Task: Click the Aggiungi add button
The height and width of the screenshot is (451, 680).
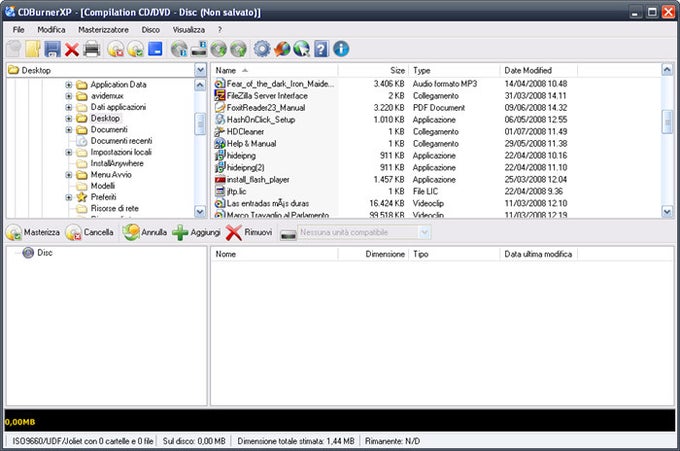Action: tap(196, 232)
